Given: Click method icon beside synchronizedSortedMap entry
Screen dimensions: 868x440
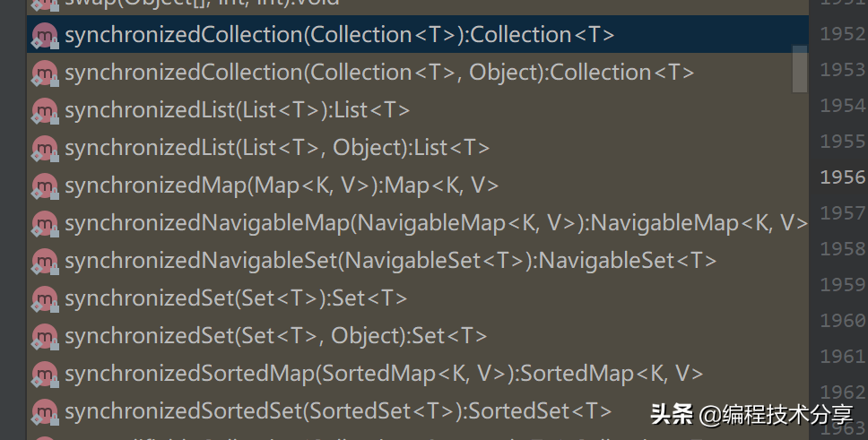Looking at the screenshot, I should coord(43,374).
